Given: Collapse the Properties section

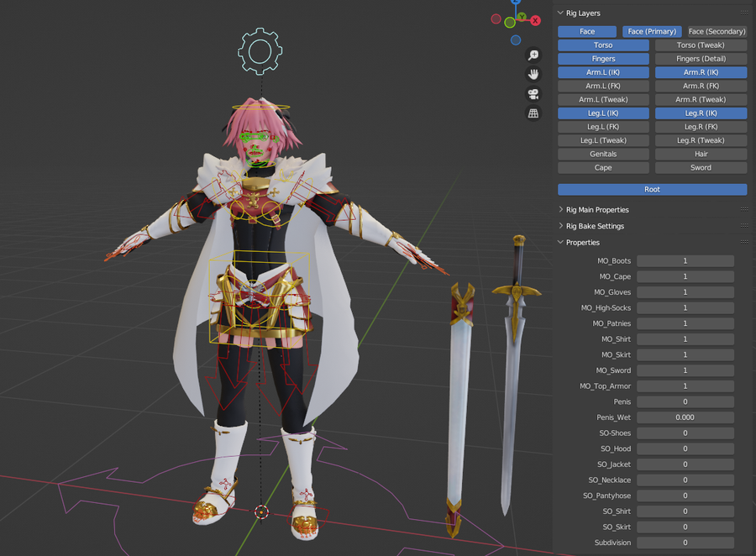Looking at the screenshot, I should click(584, 242).
